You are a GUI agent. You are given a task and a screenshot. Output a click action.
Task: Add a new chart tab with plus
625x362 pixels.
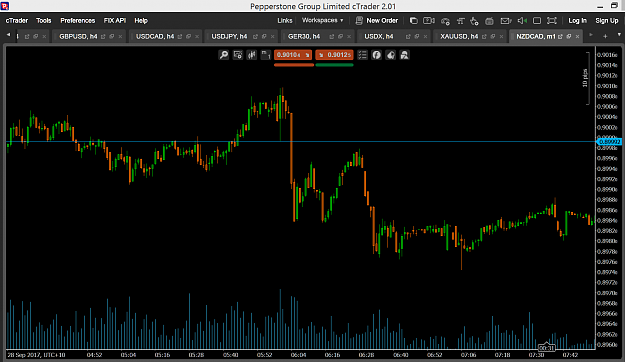(605, 36)
